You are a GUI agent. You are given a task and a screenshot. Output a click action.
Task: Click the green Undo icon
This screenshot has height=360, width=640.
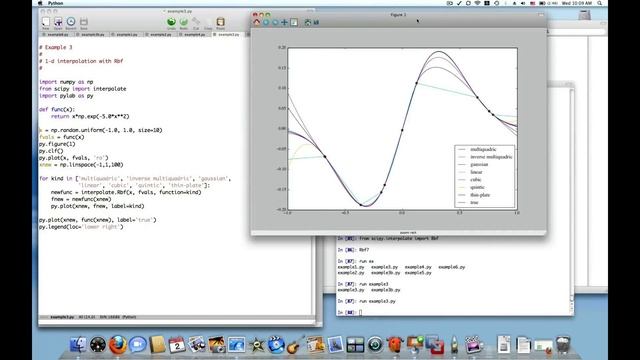point(171,22)
